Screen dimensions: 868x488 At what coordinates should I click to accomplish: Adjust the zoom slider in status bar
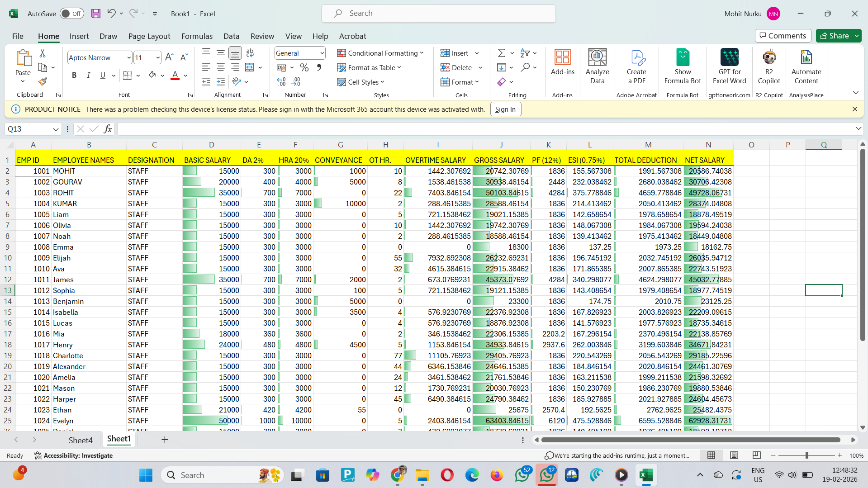tap(806, 455)
